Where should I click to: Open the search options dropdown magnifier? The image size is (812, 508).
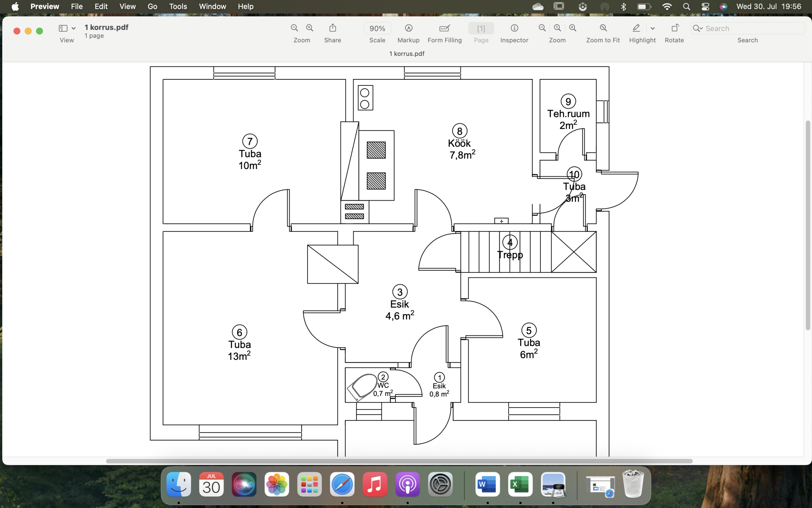pyautogui.click(x=697, y=29)
